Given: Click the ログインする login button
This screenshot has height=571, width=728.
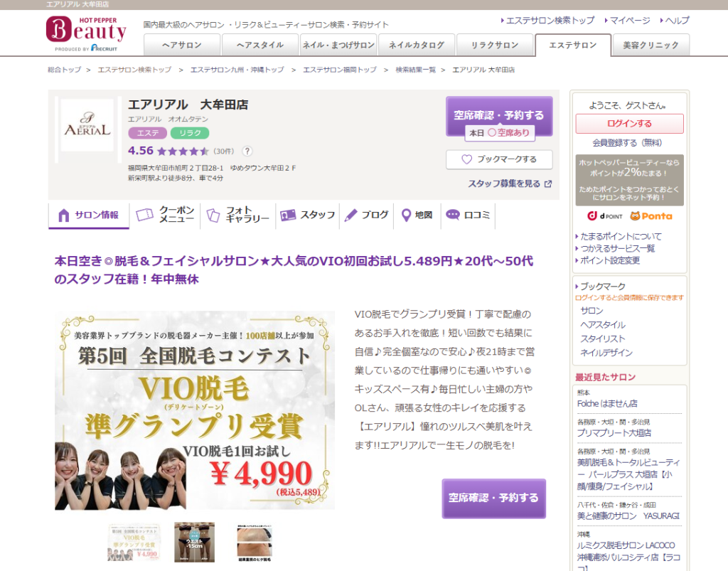Looking at the screenshot, I should click(629, 124).
